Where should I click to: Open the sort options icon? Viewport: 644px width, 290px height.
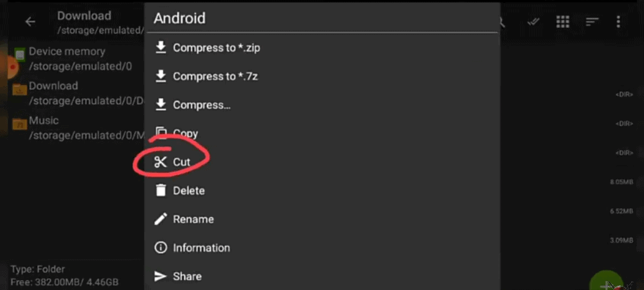[x=591, y=22]
